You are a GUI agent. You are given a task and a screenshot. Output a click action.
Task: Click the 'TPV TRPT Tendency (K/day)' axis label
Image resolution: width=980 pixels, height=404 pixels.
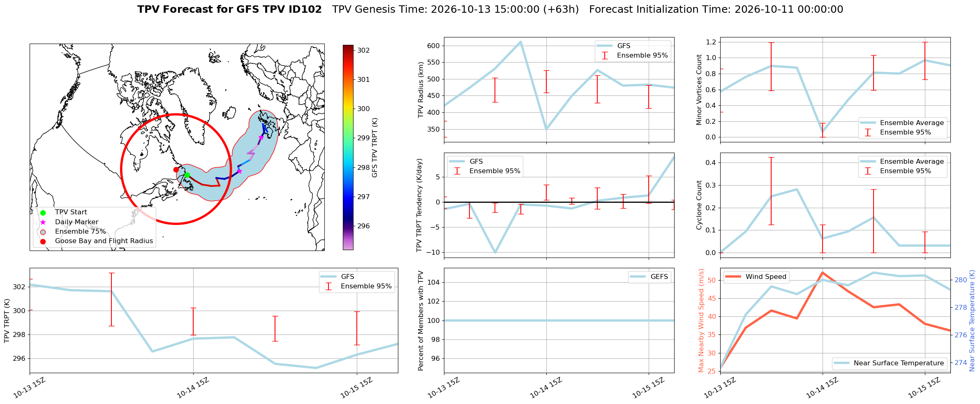point(419,205)
